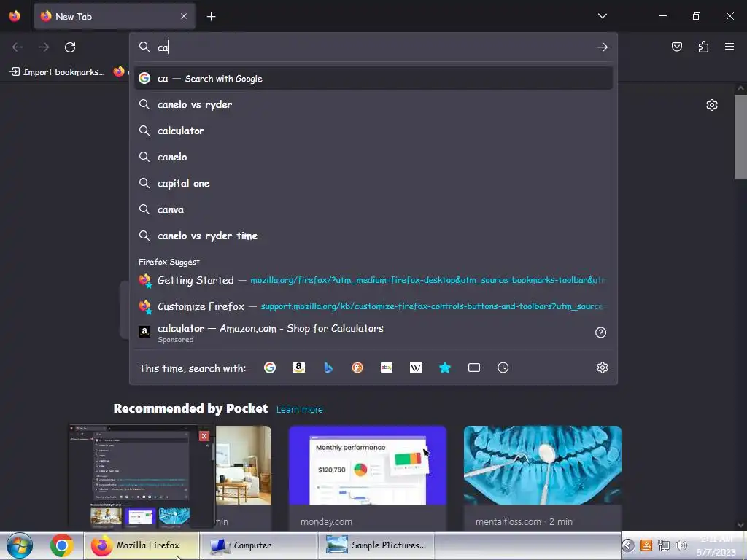
Task: Open Getting Started mozilla.org suggestion
Action: (x=373, y=280)
